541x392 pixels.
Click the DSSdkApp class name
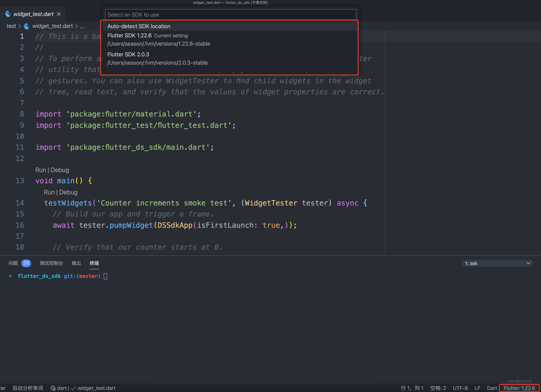175,225
